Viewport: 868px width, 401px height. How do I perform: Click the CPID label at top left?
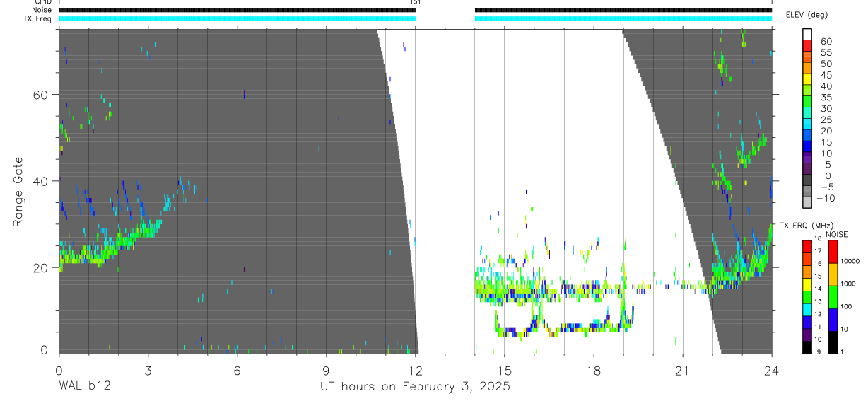(42, 2)
